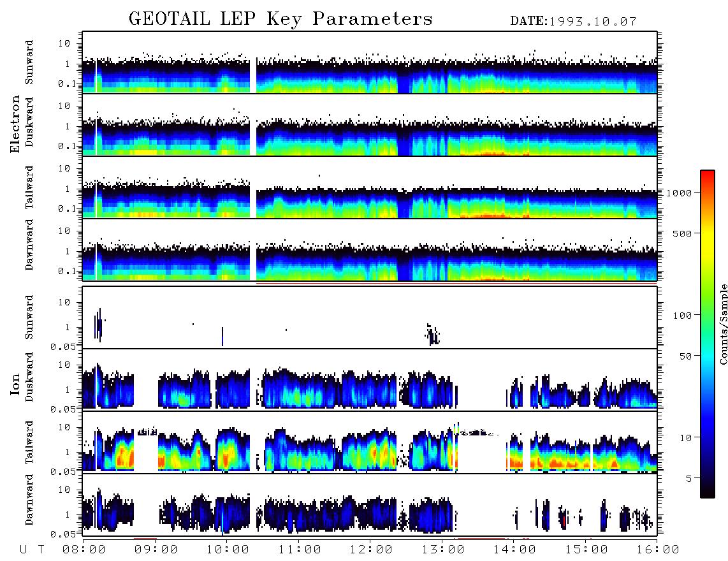This screenshot has width=728, height=561.
Task: Click the 1 tick of Ion Tailward panel
Action: pos(68,452)
